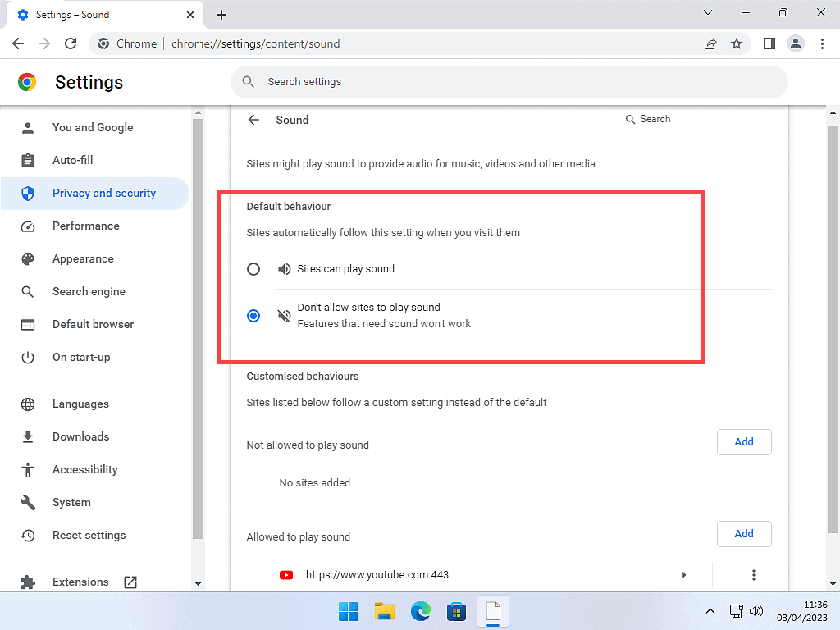Reload the page using the refresh icon
840x630 pixels.
click(x=71, y=43)
